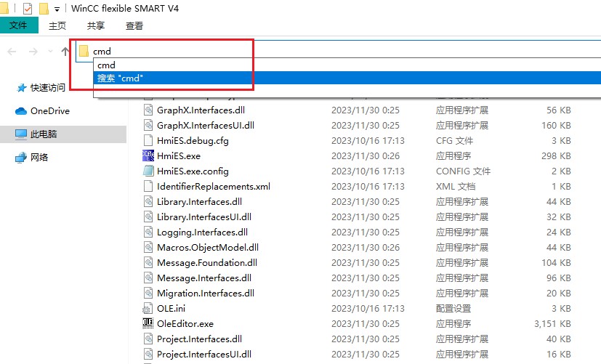Click the IdentifierReplacements.xml file icon

pyautogui.click(x=148, y=186)
